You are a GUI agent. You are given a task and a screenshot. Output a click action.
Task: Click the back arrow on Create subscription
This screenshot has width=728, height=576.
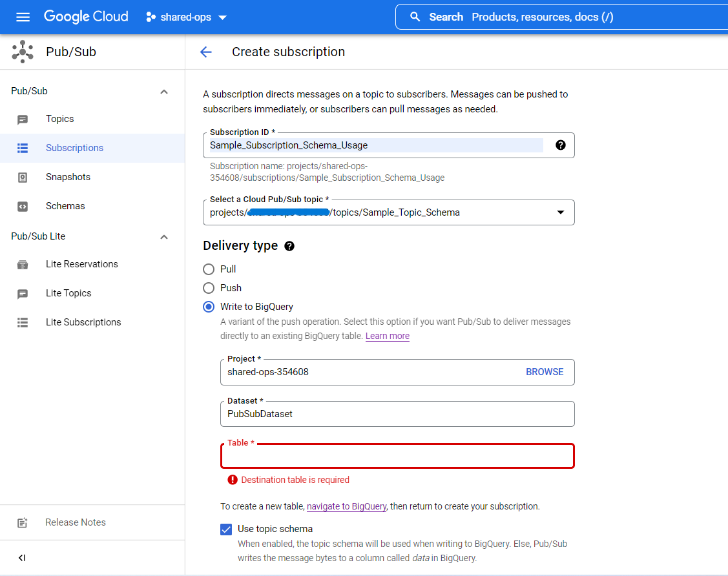point(205,52)
